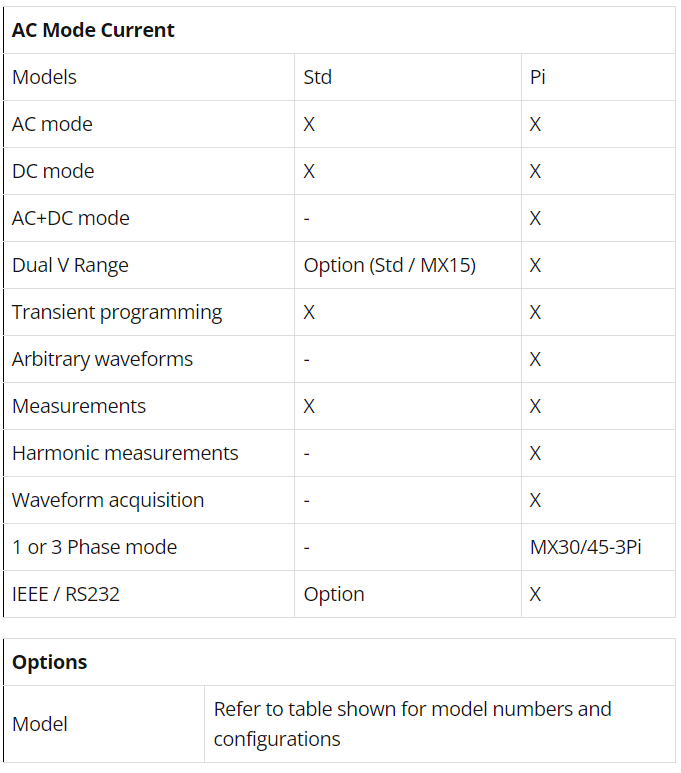Click the Measurements row label
This screenshot has width=681, height=773.
[x=79, y=407]
